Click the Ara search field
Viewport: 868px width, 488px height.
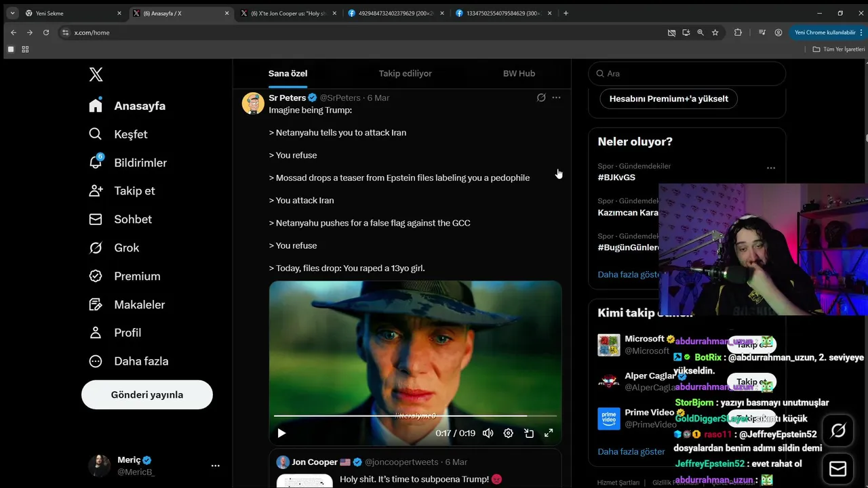coord(687,73)
